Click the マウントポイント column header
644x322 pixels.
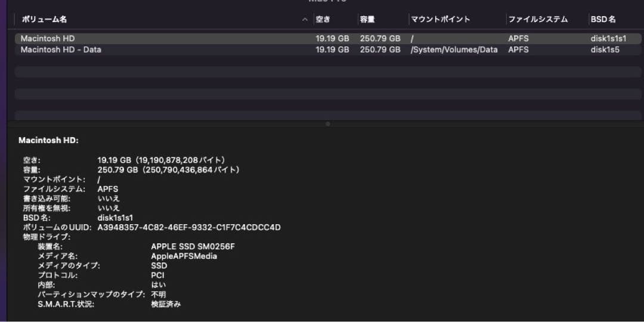pos(441,19)
